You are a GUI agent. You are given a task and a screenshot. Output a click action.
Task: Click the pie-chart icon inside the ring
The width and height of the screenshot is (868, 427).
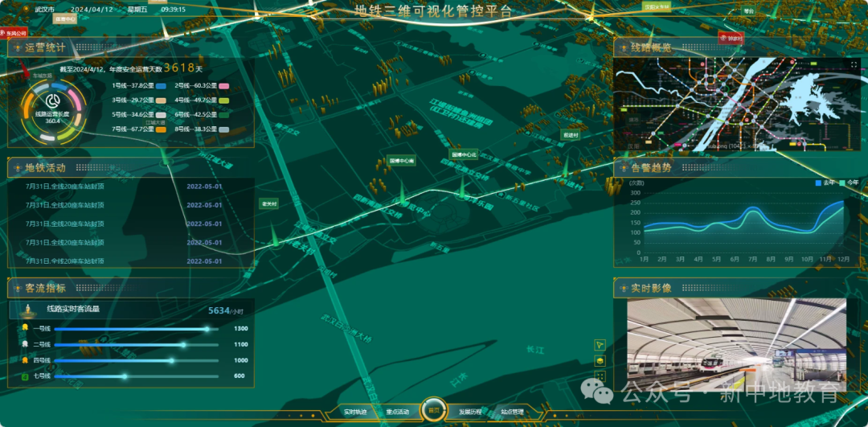tap(54, 102)
